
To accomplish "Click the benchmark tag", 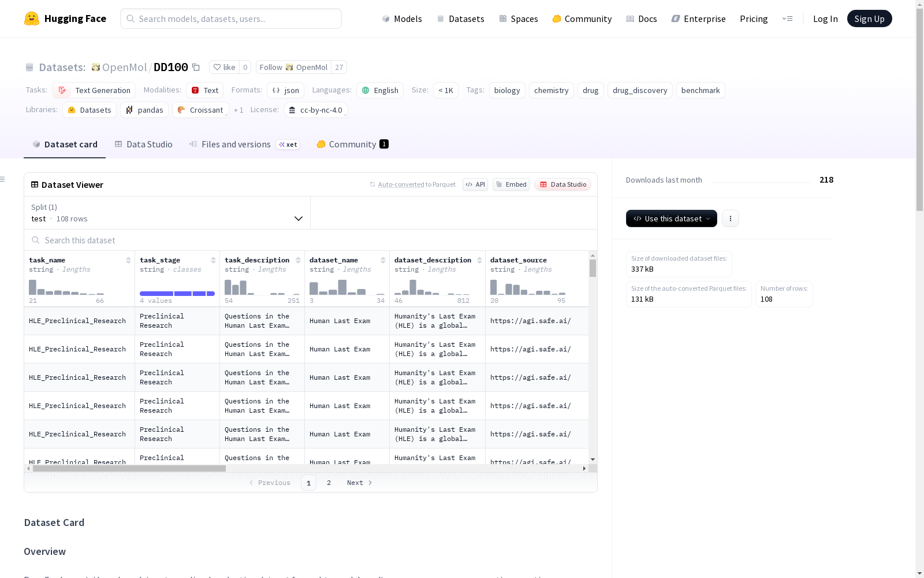I will pyautogui.click(x=701, y=90).
